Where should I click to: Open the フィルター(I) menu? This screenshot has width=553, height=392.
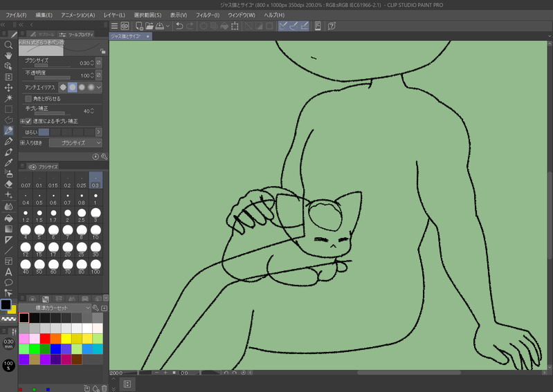point(208,15)
